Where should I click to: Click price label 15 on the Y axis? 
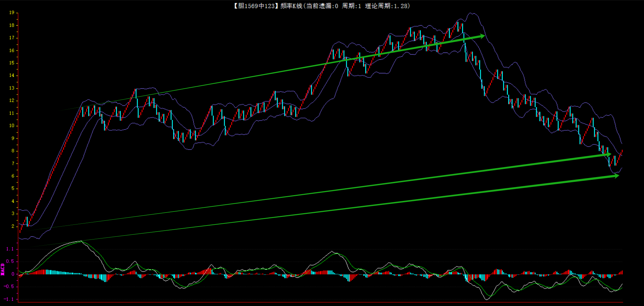click(x=12, y=63)
